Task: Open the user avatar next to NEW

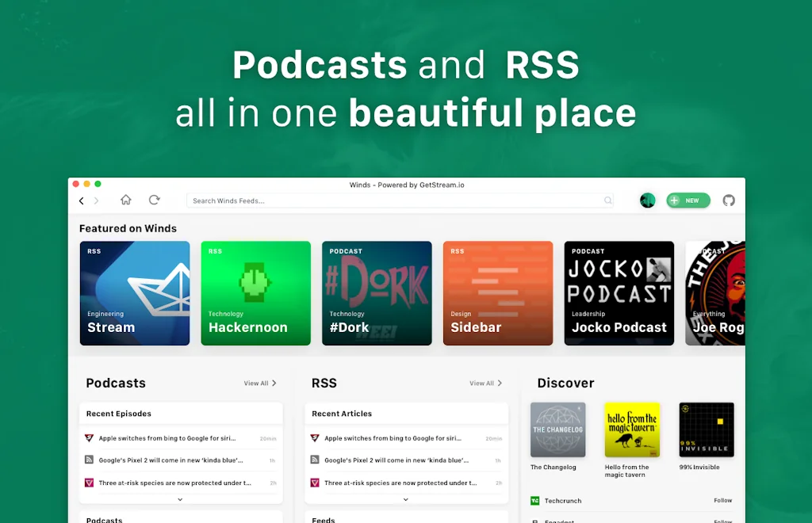Action: pos(648,200)
